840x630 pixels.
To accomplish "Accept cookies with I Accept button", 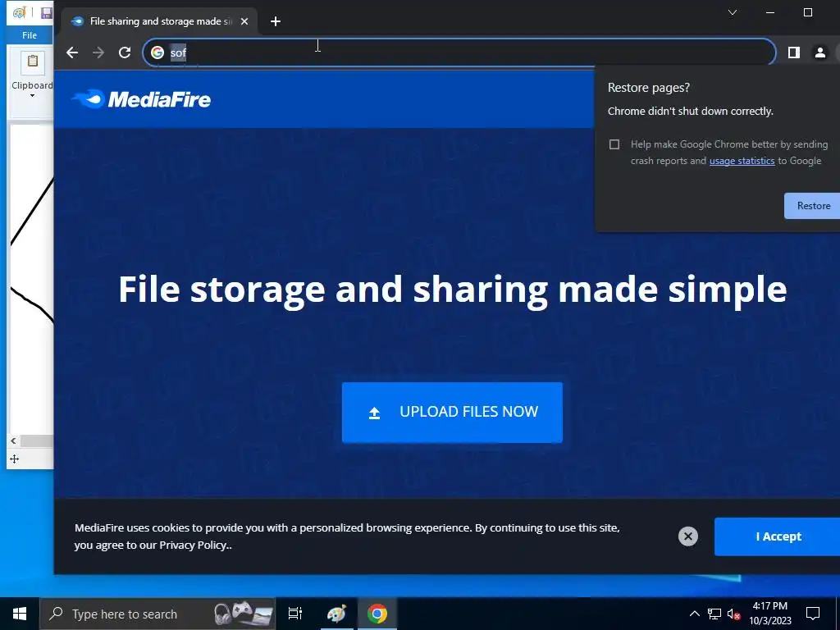I will point(778,536).
